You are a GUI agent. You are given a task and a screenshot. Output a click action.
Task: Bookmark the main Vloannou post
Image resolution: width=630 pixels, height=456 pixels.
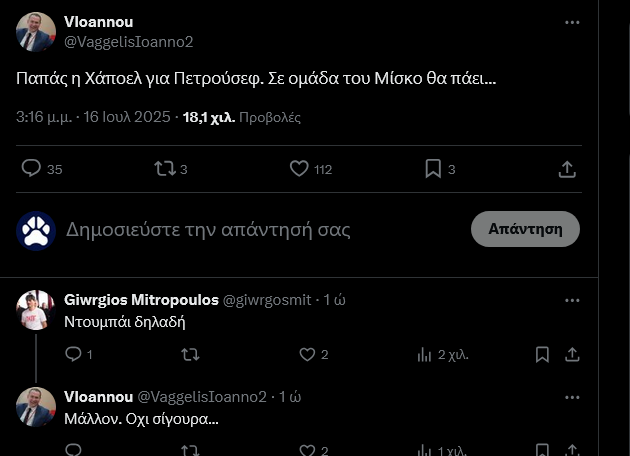tap(433, 169)
